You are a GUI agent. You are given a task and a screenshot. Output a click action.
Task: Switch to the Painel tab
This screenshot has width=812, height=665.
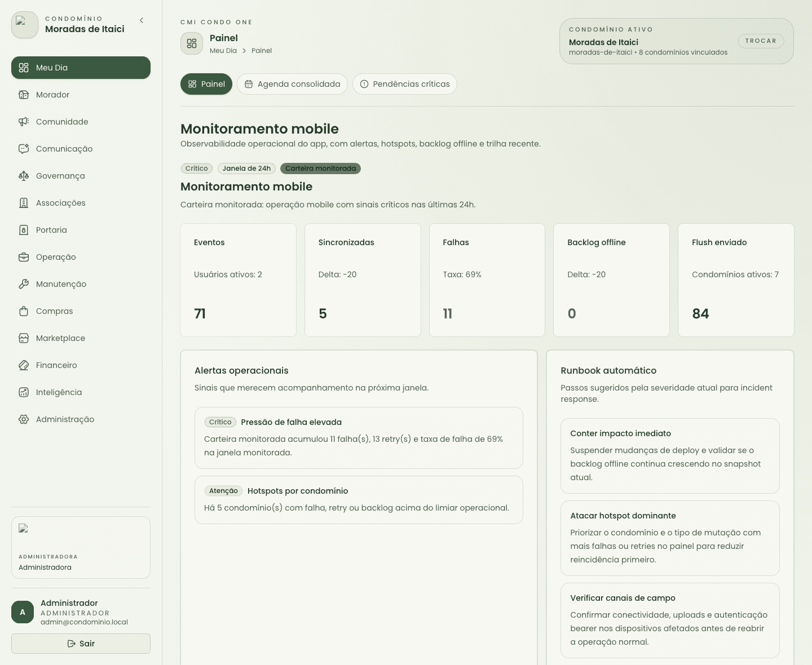[206, 84]
